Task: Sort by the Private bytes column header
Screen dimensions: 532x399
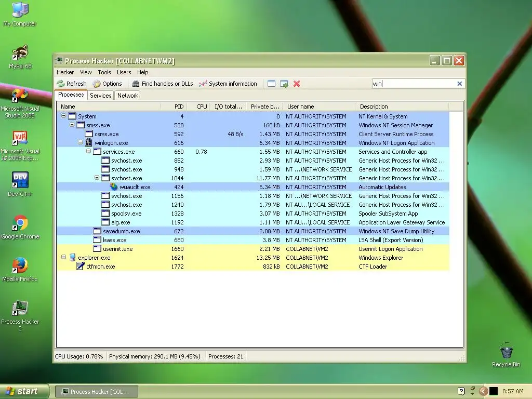Action: [264, 107]
